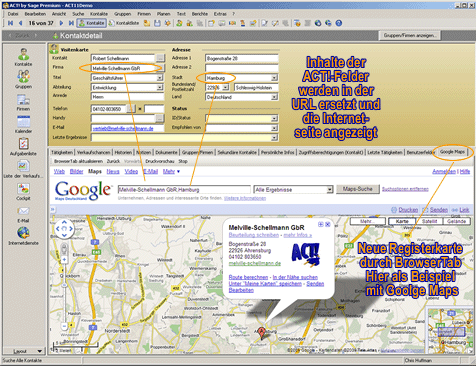Open the Kontakte menu

[99, 14]
